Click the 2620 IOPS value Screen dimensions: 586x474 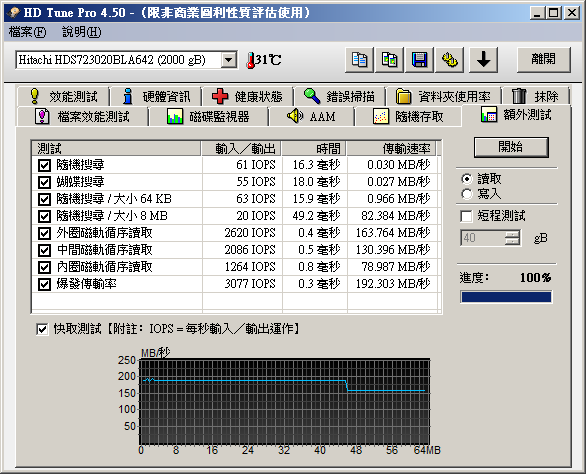click(x=250, y=233)
